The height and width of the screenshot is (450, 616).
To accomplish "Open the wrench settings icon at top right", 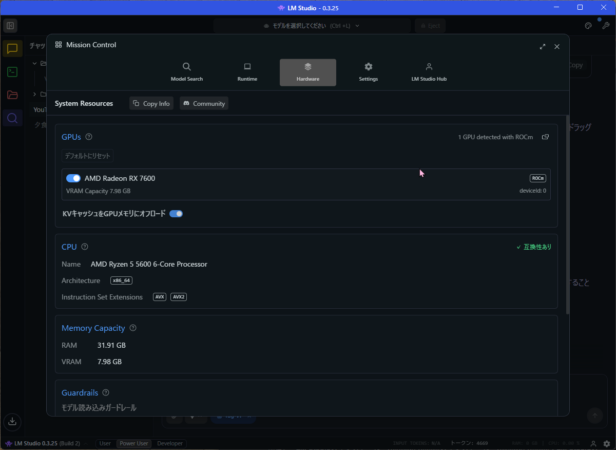I will [605, 26].
